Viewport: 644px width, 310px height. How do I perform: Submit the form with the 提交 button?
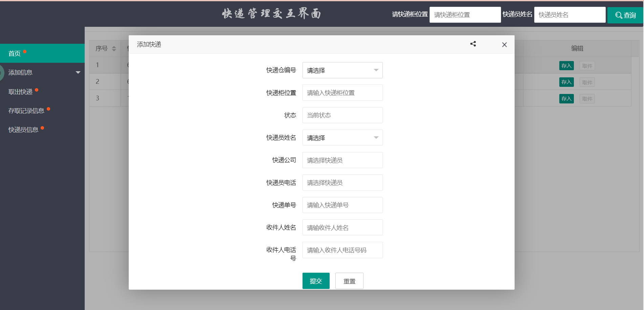[316, 280]
